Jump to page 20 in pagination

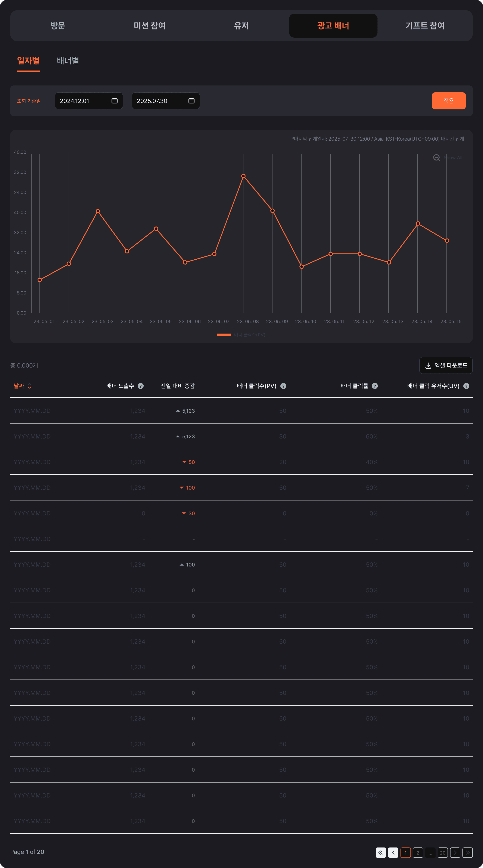(443, 852)
